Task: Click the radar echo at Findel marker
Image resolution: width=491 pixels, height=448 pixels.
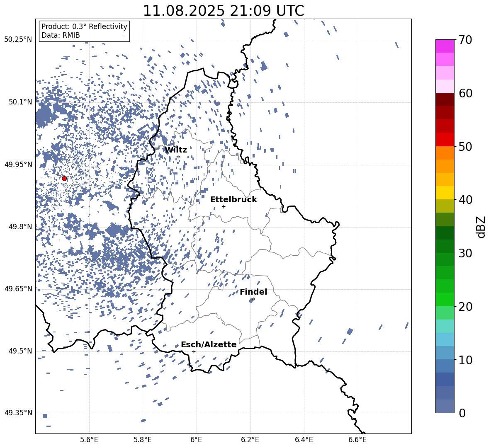Action: [x=251, y=300]
